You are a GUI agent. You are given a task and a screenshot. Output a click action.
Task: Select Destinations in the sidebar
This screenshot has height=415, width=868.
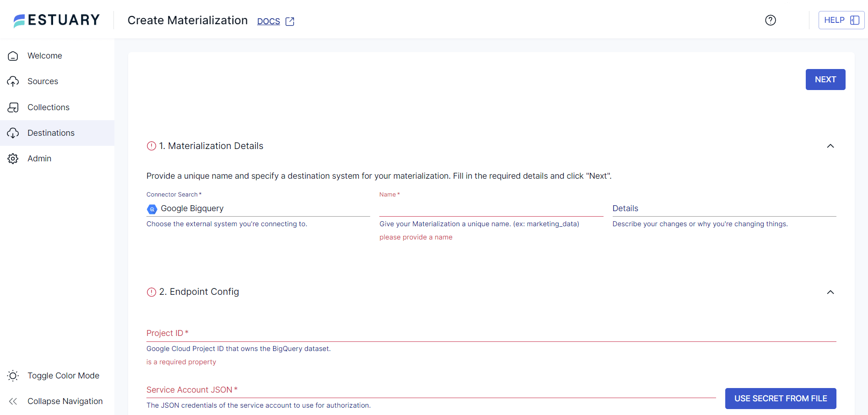(x=57, y=133)
